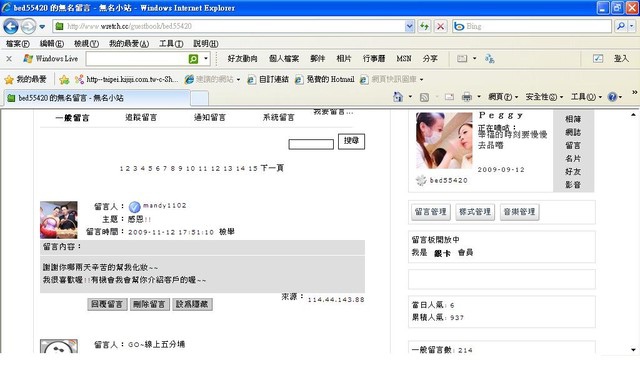Viewport: 640px width, 375px height.
Task: Click the Windows Live logo
Action: (51, 59)
